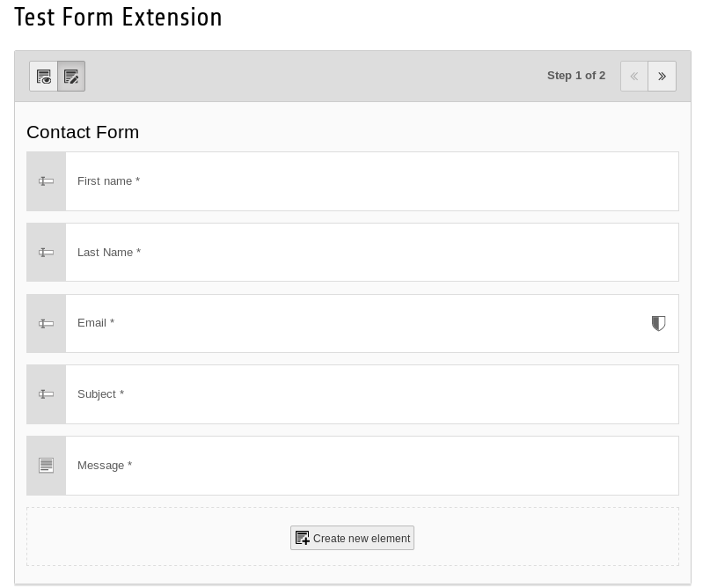This screenshot has width=710, height=588.
Task: Click the previous step double-chevron button
Action: [634, 77]
